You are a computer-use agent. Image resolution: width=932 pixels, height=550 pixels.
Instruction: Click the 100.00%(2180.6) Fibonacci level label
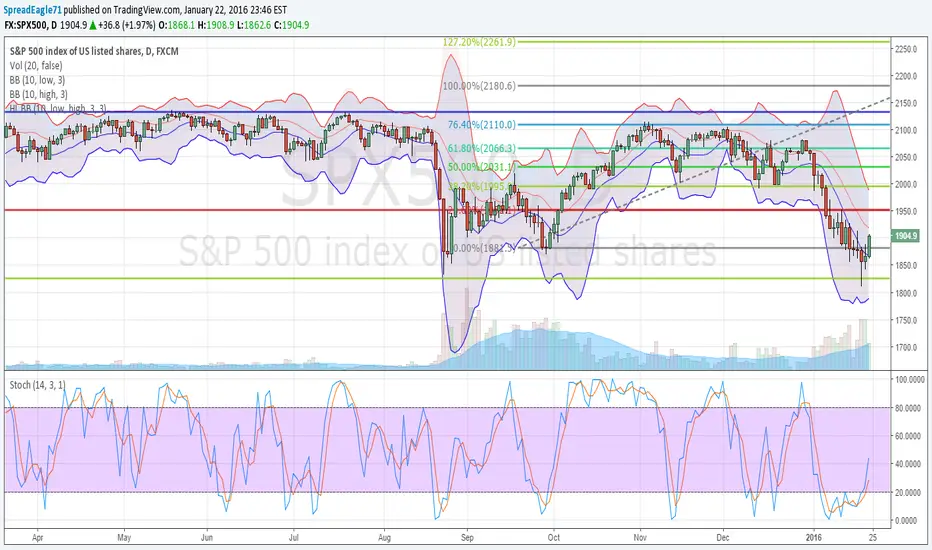tap(479, 86)
